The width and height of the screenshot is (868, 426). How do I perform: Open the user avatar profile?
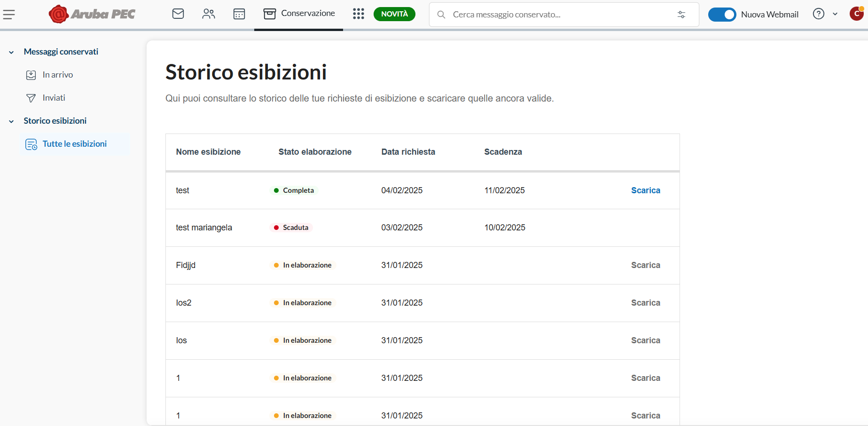[x=857, y=14]
